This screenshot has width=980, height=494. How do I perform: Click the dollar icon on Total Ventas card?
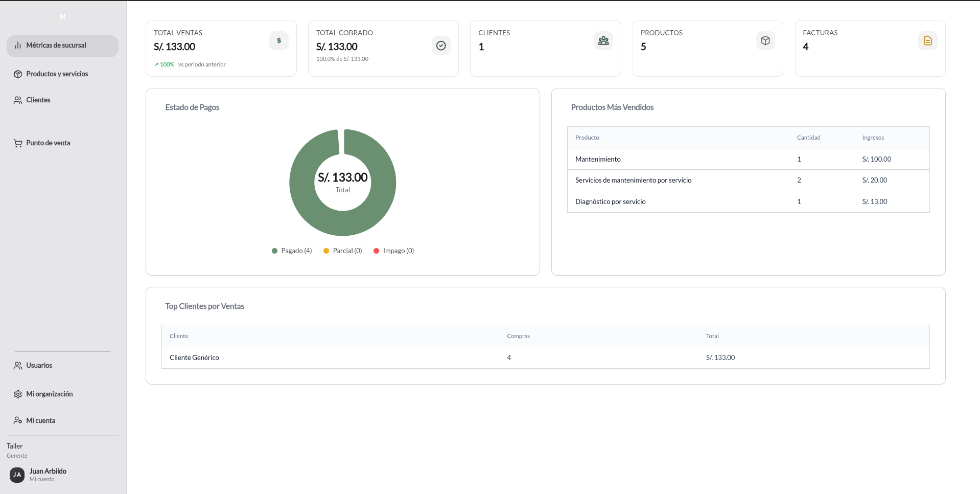click(x=278, y=40)
